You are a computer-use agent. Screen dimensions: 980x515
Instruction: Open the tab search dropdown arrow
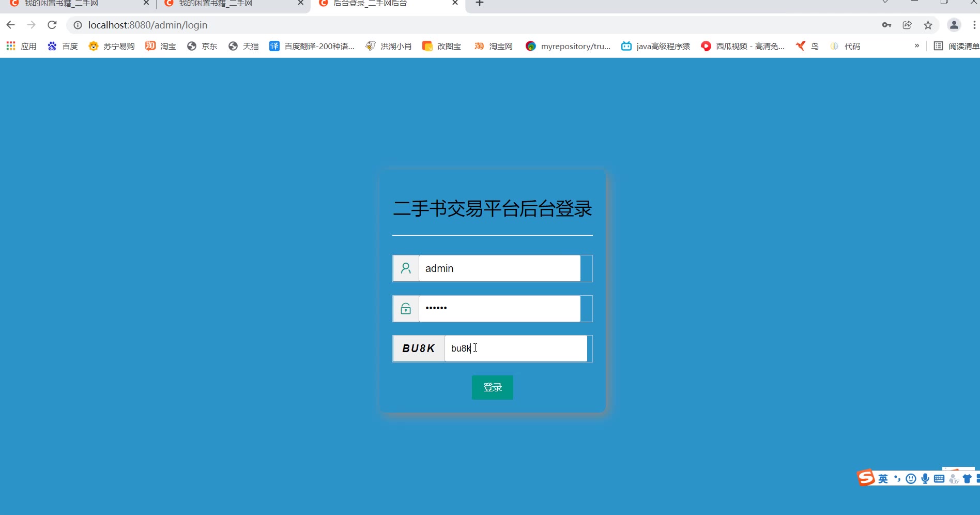coord(885,2)
